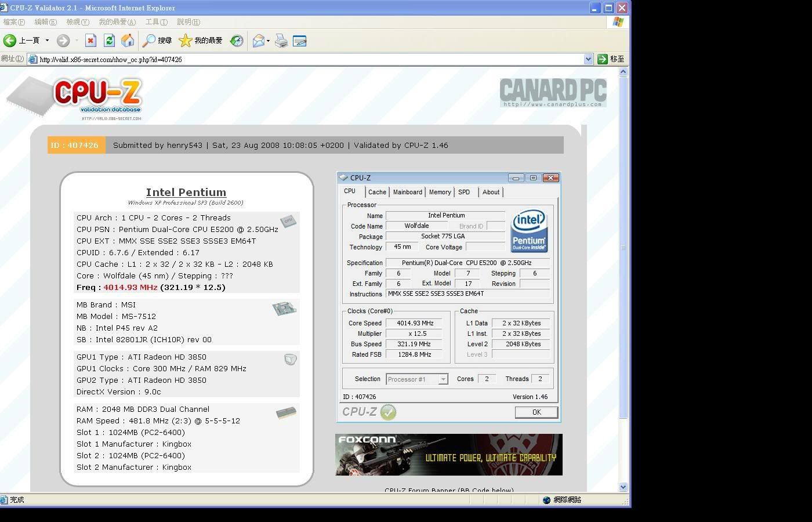Click the Forward arrow button in toolbar
The width and height of the screenshot is (812, 522).
(x=63, y=41)
